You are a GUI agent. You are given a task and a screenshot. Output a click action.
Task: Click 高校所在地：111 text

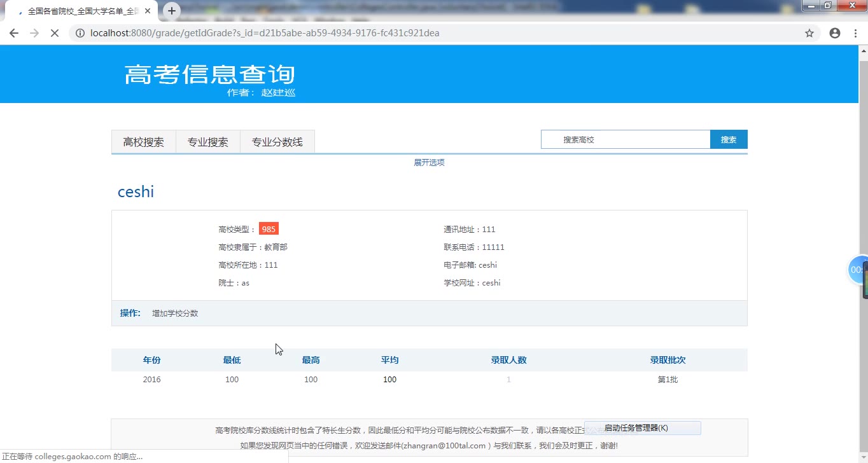(x=248, y=265)
